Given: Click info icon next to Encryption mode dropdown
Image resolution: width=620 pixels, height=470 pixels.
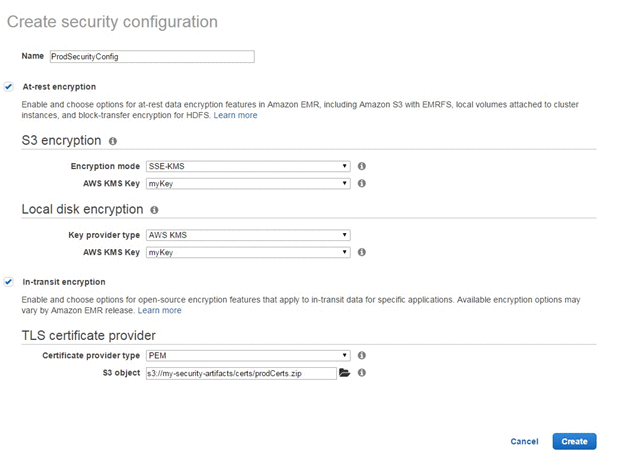Looking at the screenshot, I should tap(361, 166).
